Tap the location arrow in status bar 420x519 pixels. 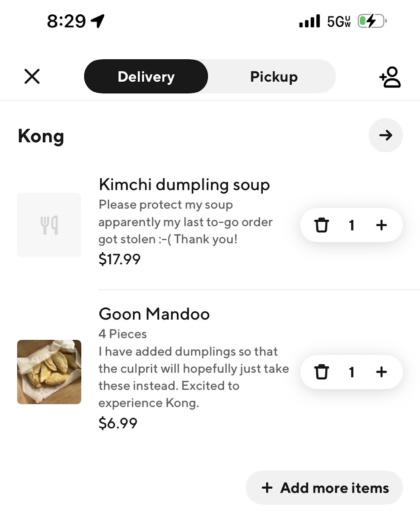point(98,21)
